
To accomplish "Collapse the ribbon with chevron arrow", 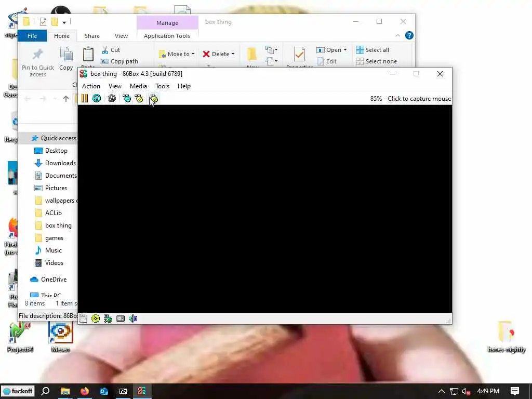I will tap(397, 35).
